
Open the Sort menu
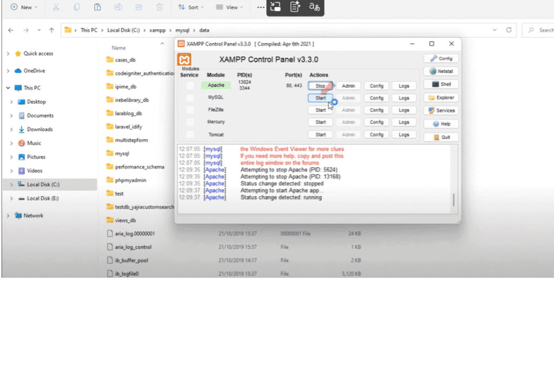[x=191, y=7]
